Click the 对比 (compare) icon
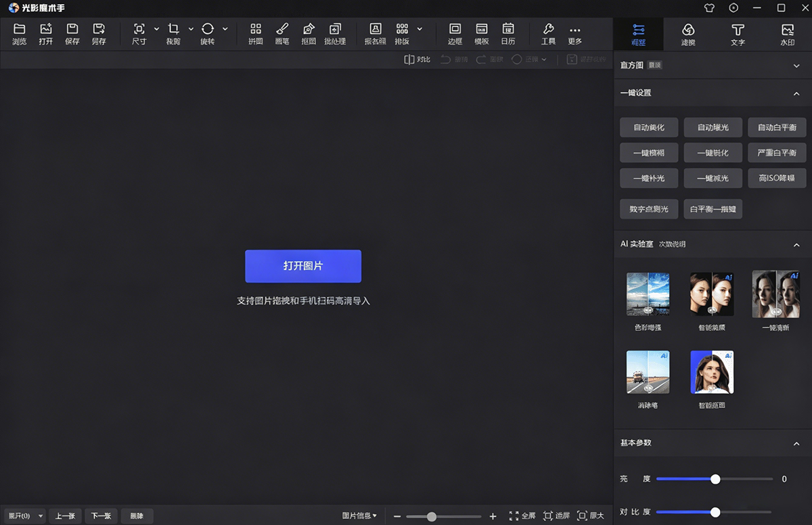The image size is (812, 525). click(417, 60)
